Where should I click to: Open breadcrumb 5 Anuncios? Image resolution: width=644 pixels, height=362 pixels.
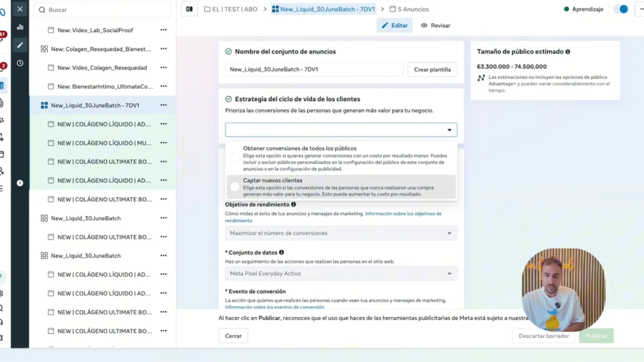(x=409, y=9)
